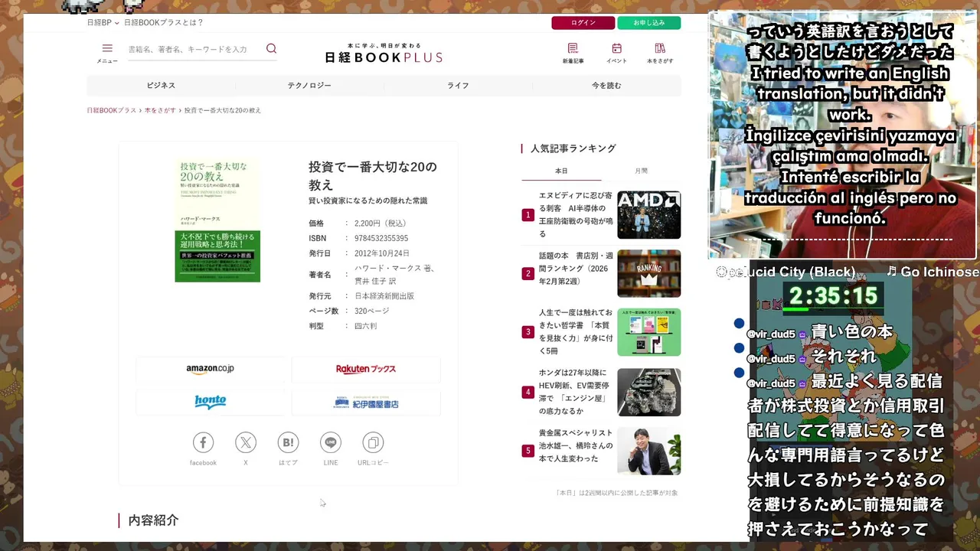Click the book search input field
The height and width of the screenshot is (551, 980).
194,49
